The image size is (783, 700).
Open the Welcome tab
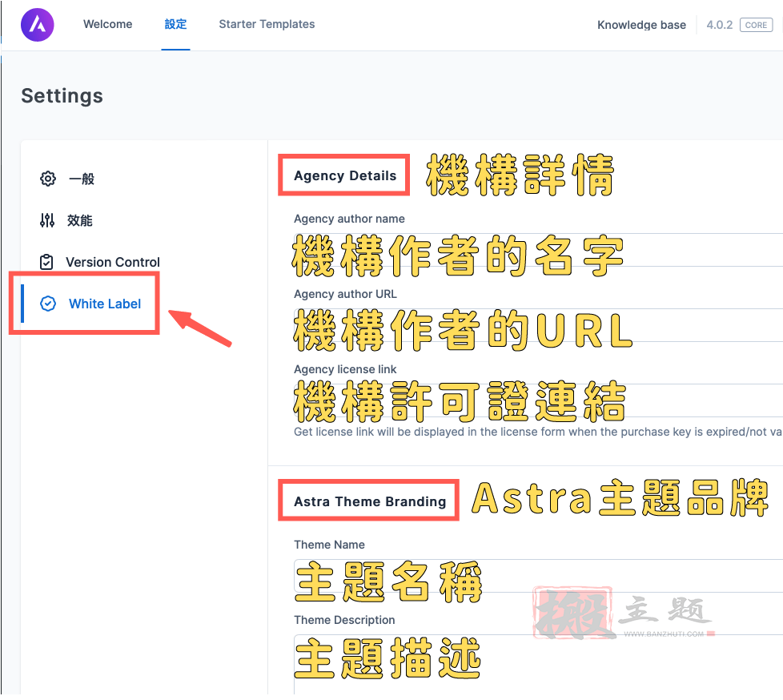tap(108, 24)
